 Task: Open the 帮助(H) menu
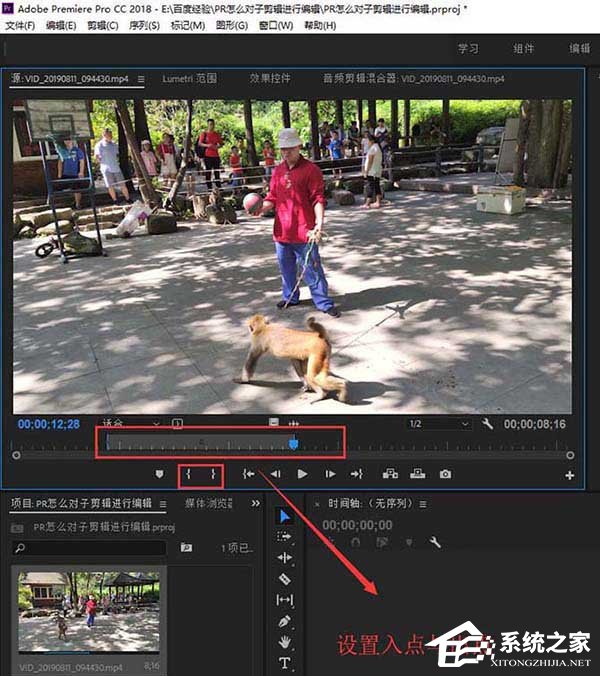(320, 26)
